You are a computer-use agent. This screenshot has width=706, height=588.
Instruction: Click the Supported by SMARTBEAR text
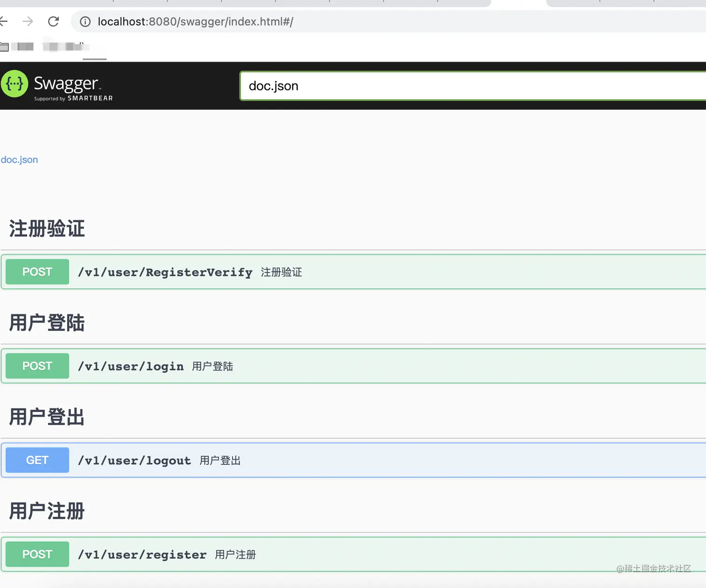73,98
